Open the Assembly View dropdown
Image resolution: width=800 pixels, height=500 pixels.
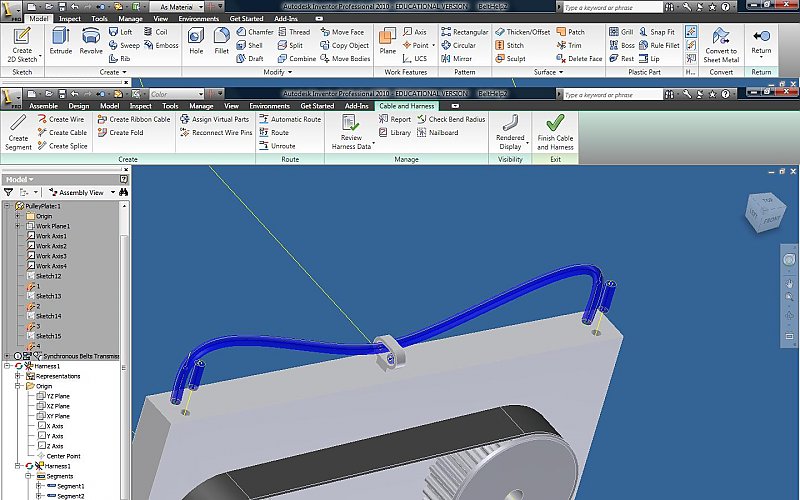click(82, 192)
